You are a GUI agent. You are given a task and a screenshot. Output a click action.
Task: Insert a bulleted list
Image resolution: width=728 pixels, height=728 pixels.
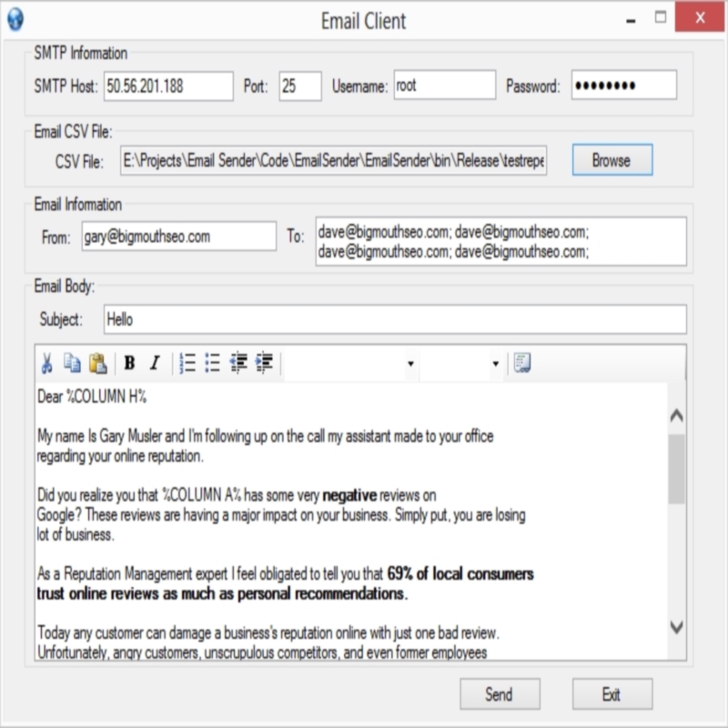point(213,362)
